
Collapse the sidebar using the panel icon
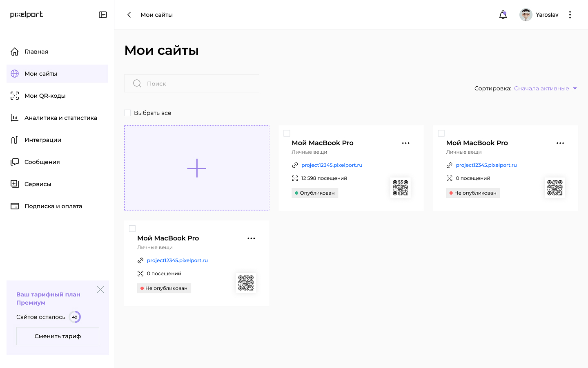(x=103, y=15)
